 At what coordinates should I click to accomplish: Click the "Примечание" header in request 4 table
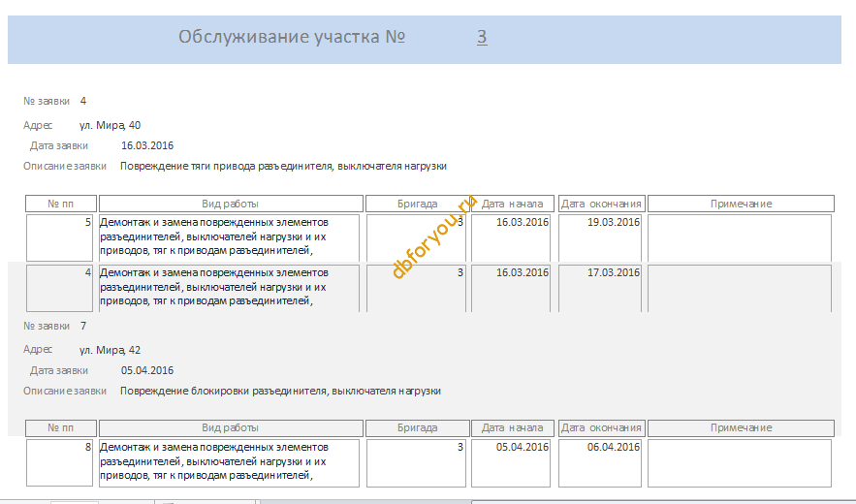pos(741,204)
